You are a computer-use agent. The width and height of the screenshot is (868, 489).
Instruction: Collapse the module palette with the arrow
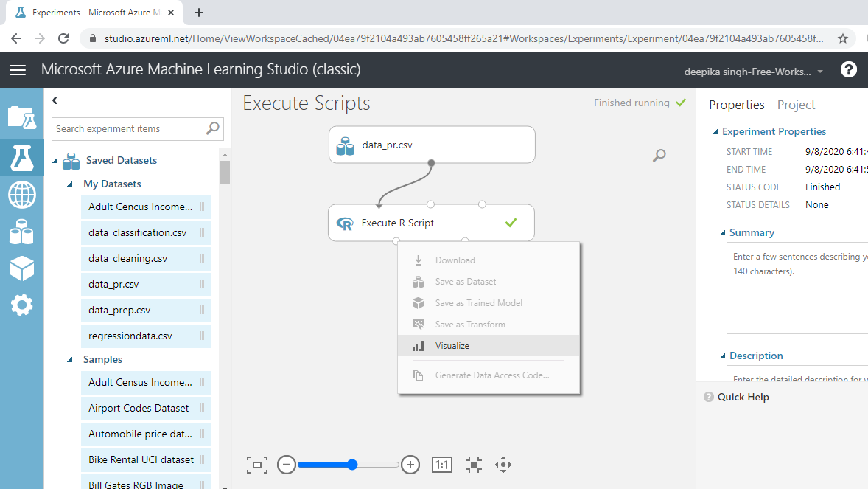(x=55, y=100)
